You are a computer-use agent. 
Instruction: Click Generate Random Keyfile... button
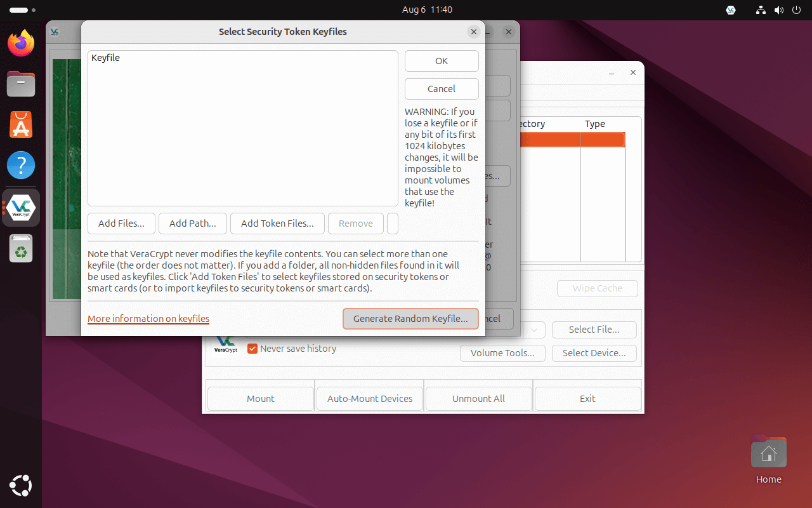coord(410,319)
